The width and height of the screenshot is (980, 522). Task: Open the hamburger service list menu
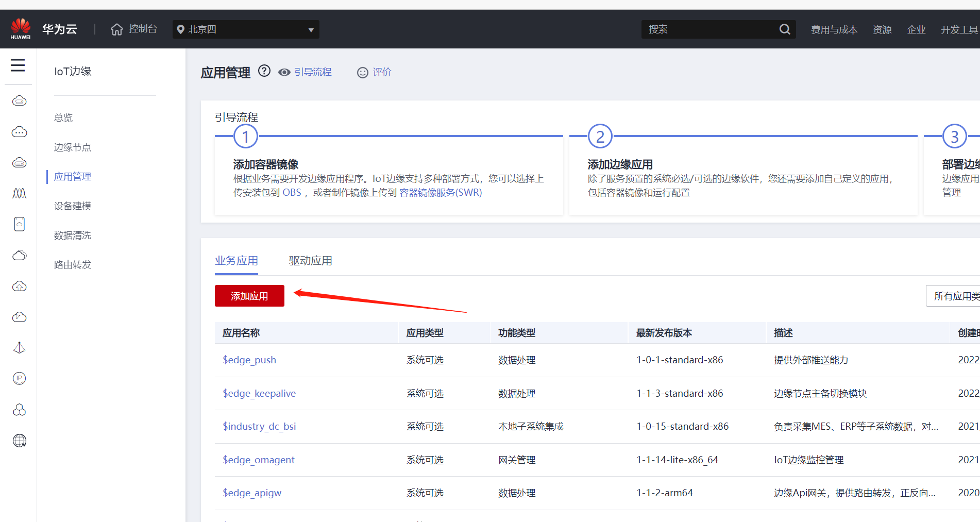click(x=18, y=65)
